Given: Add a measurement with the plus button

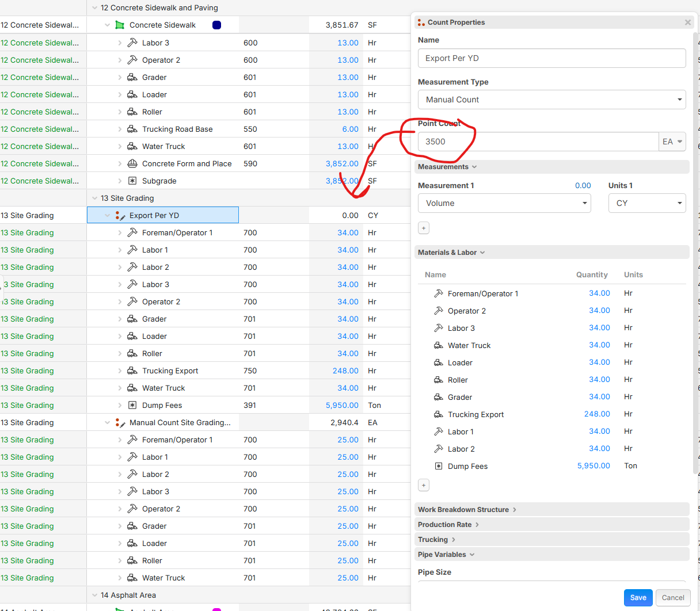Looking at the screenshot, I should pos(424,228).
